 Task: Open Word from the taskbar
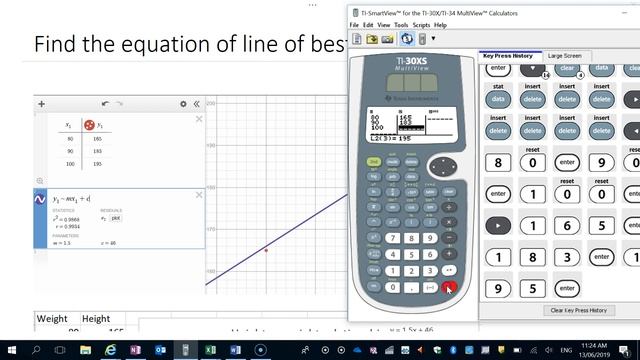[x=236, y=350]
